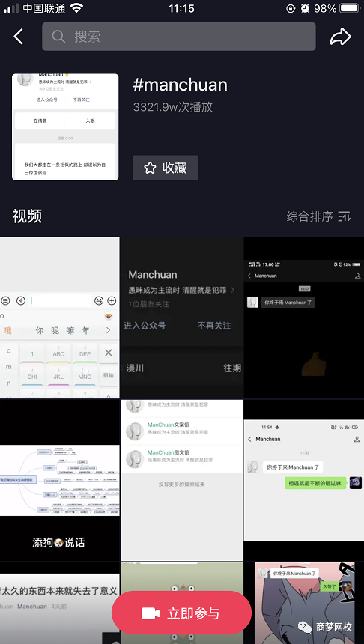Open the keyboard input video thumbnail
364x644 pixels.
point(60,318)
